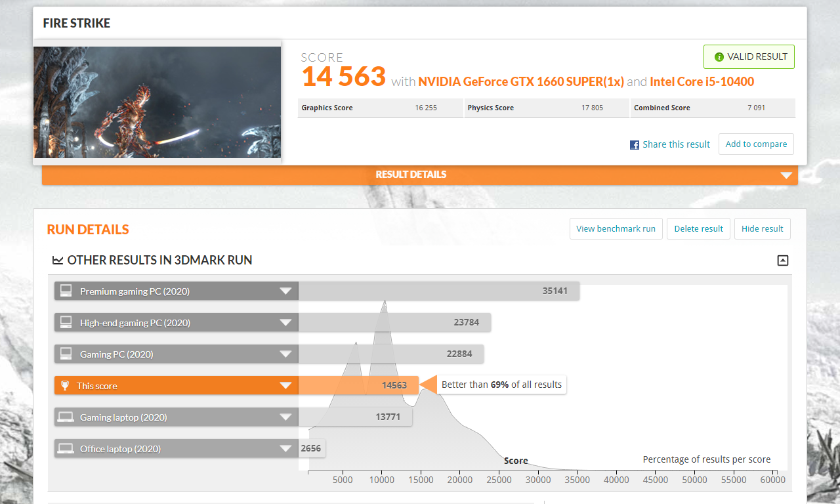Click the green valid result info icon
840x504 pixels.
(x=719, y=57)
